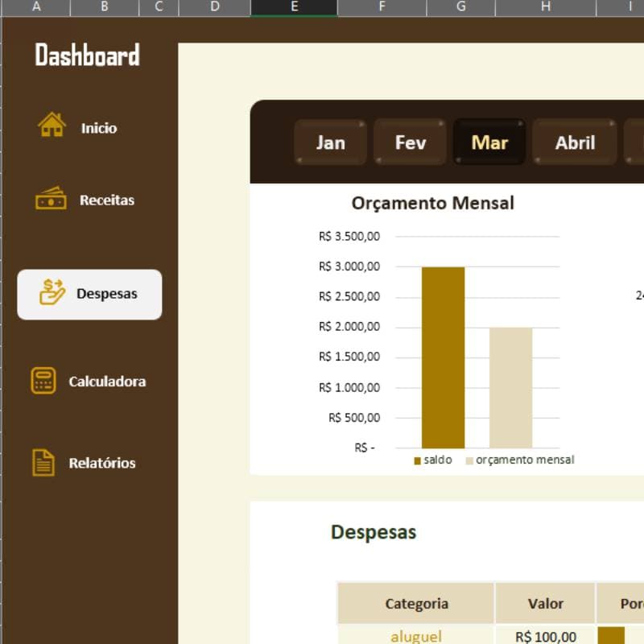Click the dark gold saldo bar

pos(444,357)
